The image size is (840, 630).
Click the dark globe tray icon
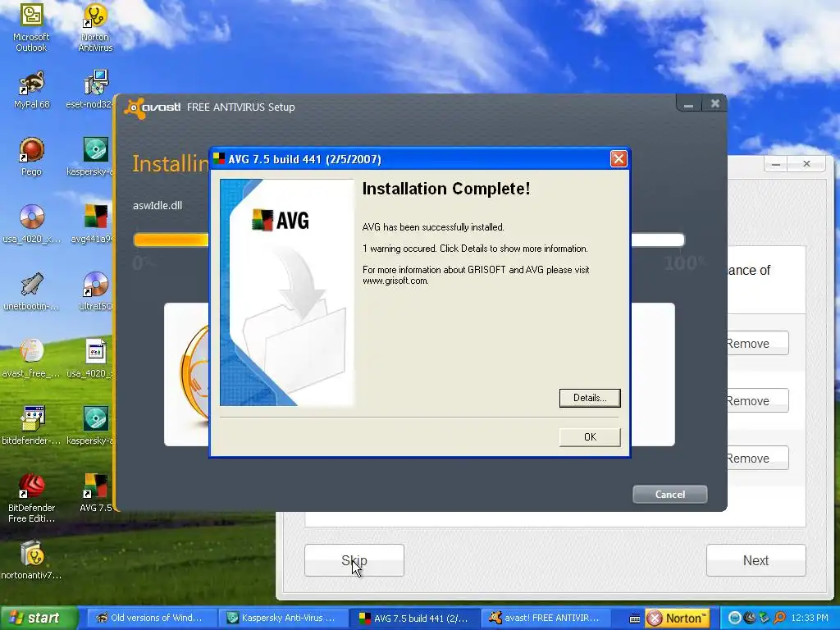(x=750, y=619)
